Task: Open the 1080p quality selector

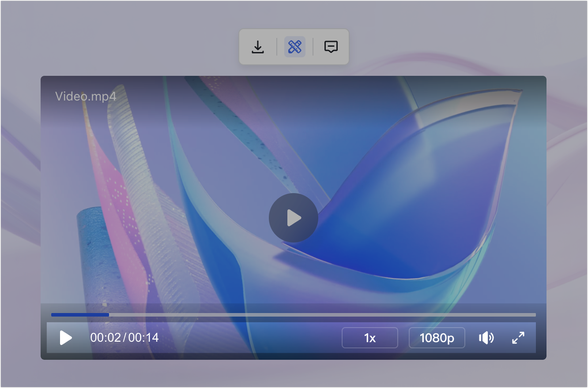Action: [x=437, y=338]
